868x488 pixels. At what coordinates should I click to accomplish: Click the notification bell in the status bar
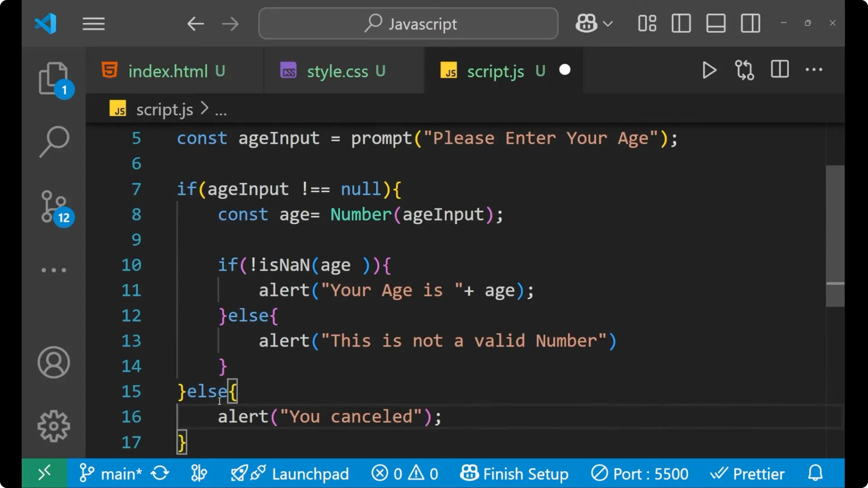pyautogui.click(x=815, y=473)
